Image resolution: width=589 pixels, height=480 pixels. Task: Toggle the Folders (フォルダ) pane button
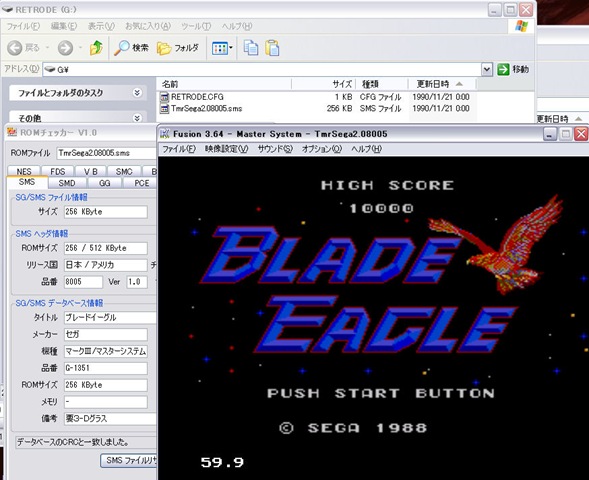point(178,48)
